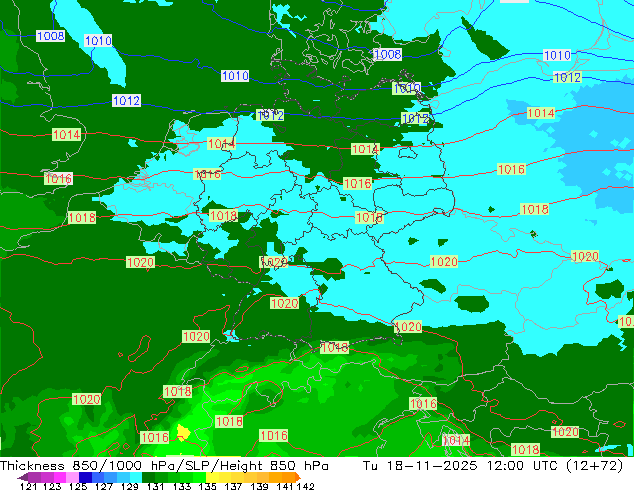Pick the light pink legend swatch
This screenshot has width=634, height=490.
[x=72, y=477]
